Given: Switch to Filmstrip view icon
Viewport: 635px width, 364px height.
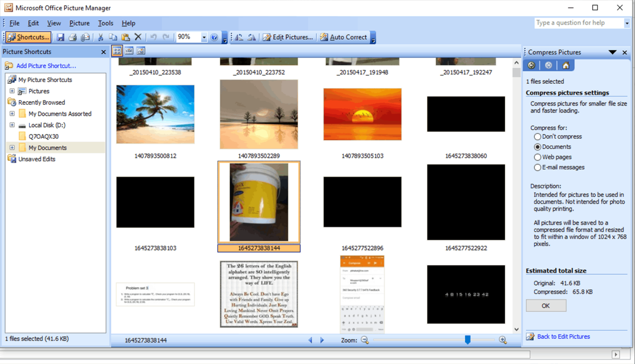Looking at the screenshot, I should pyautogui.click(x=129, y=51).
